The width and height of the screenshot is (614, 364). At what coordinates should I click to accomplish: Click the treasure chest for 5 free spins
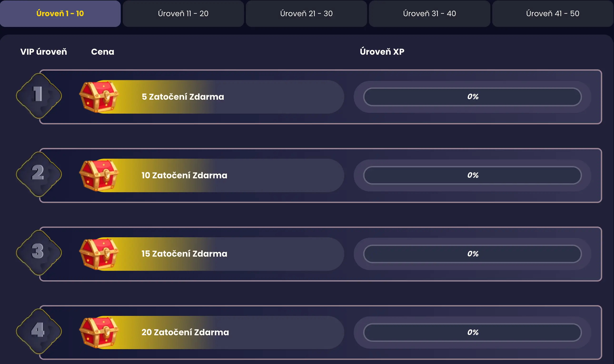coord(99,97)
